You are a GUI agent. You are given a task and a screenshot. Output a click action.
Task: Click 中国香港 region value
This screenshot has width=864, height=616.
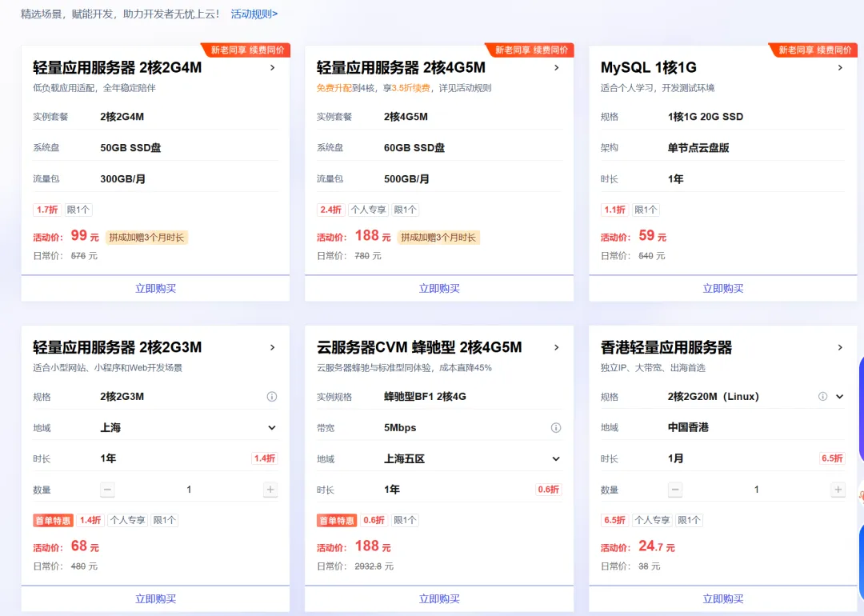pos(688,427)
